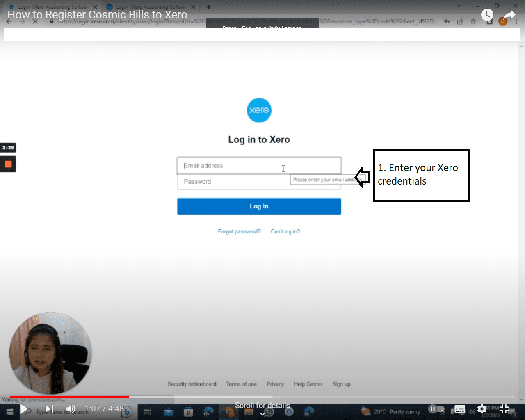The image size is (525, 420).
Task: Open Task View on the taskbar
Action: (x=148, y=411)
